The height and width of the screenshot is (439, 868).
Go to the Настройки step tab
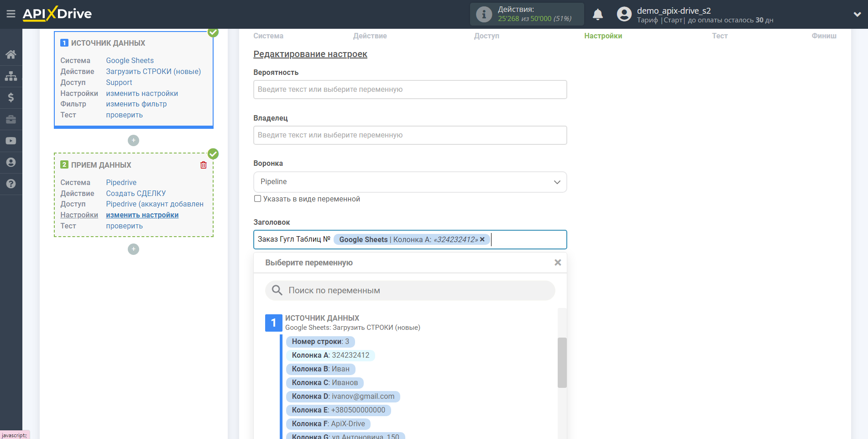(603, 36)
